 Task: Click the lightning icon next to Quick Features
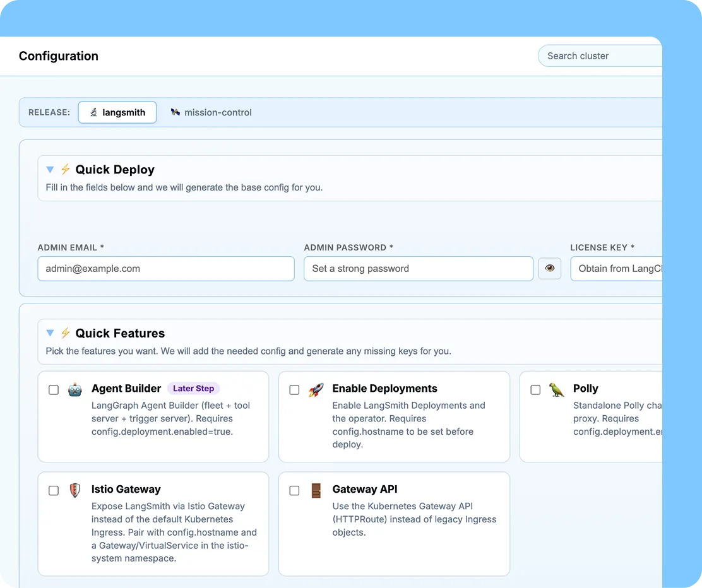[66, 333]
